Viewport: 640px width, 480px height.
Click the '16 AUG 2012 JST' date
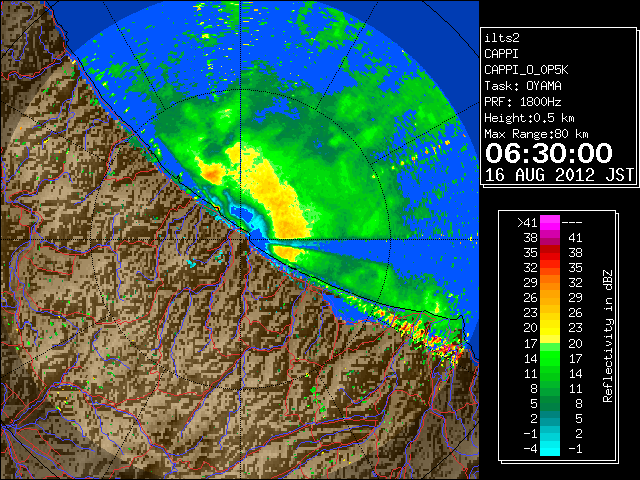click(559, 175)
